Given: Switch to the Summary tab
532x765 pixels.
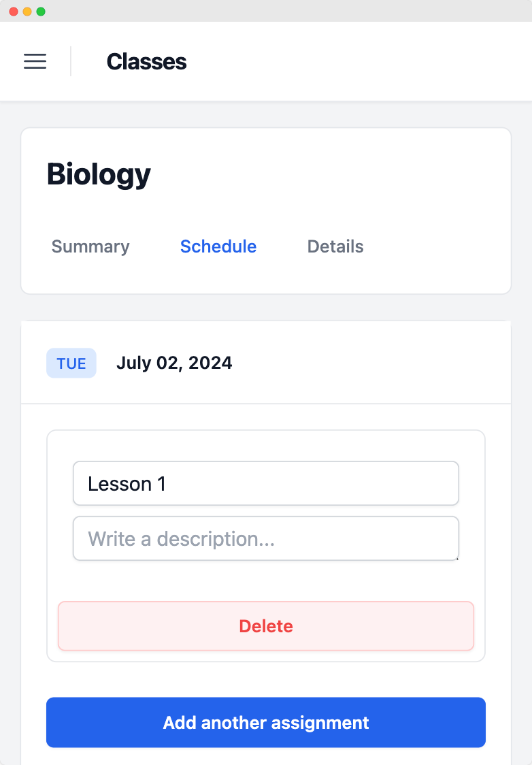Looking at the screenshot, I should point(90,246).
